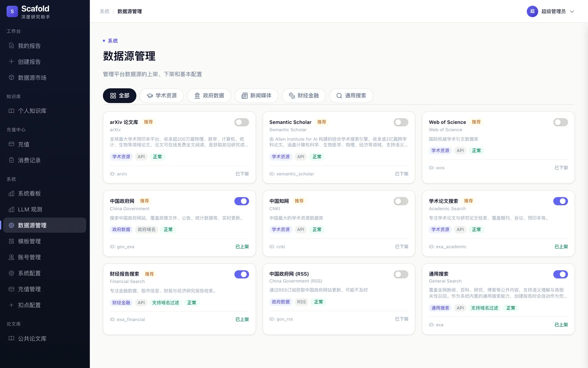
Task: Click the 超级管理员 username label
Action: pyautogui.click(x=553, y=11)
